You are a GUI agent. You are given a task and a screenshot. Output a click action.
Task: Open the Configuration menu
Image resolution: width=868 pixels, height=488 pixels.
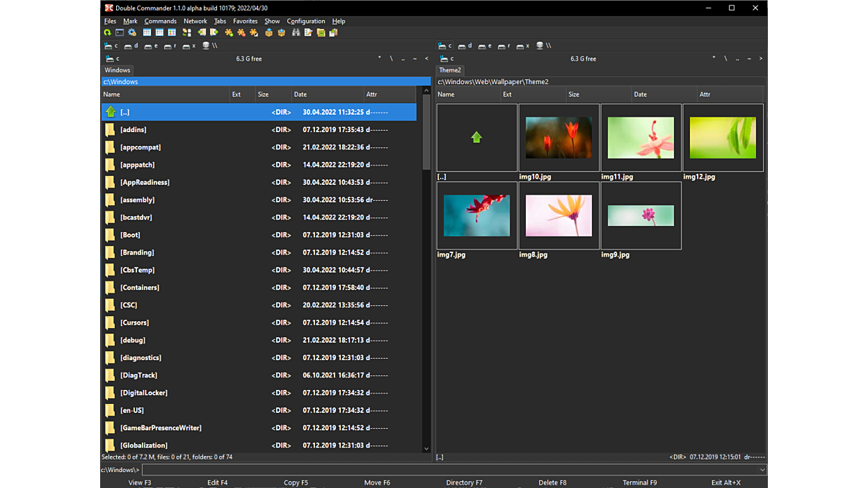coord(305,21)
